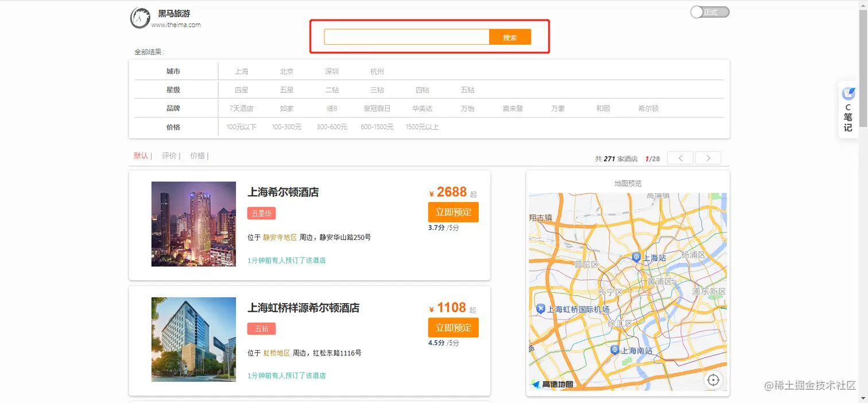Book 上海虹桥祥源希尔顿酒店 with 立即预定
868x403 pixels.
coord(454,328)
